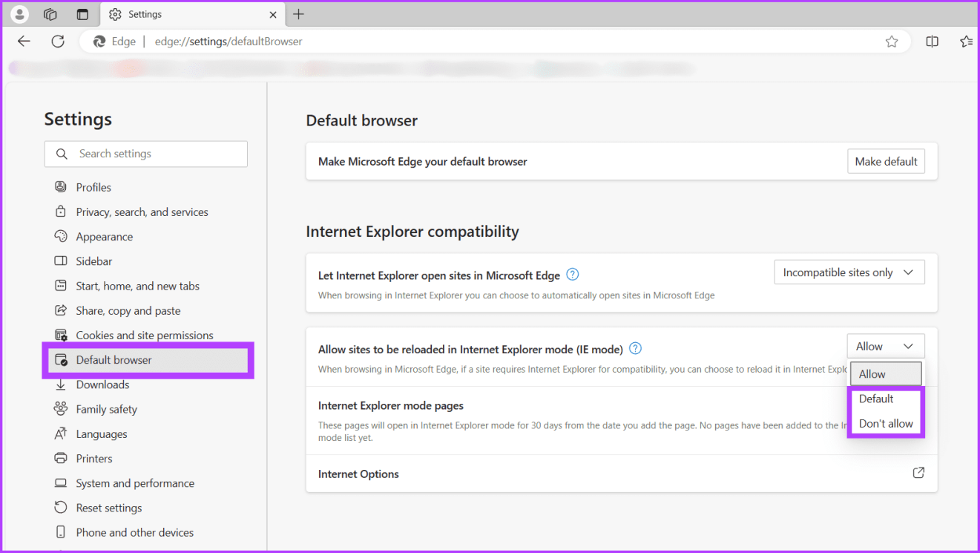This screenshot has width=980, height=553.
Task: Click the Family safety sidebar icon
Action: pos(62,409)
